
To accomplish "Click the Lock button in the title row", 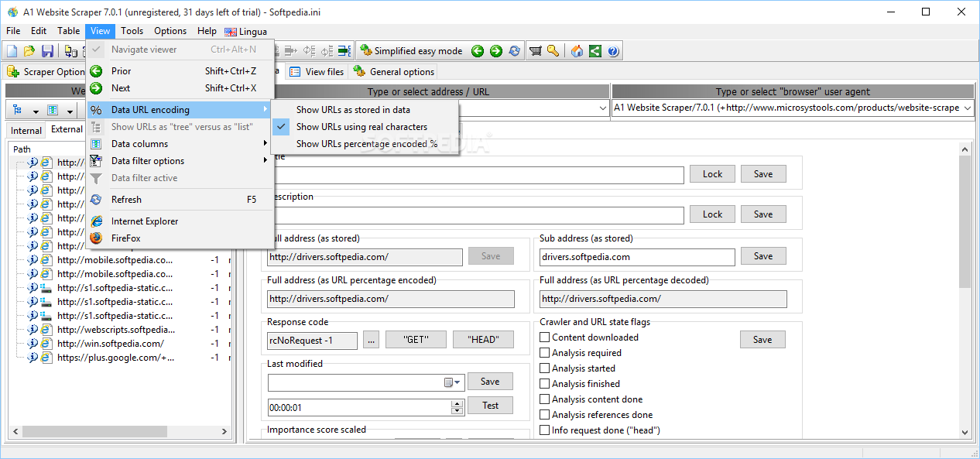I will pyautogui.click(x=712, y=174).
